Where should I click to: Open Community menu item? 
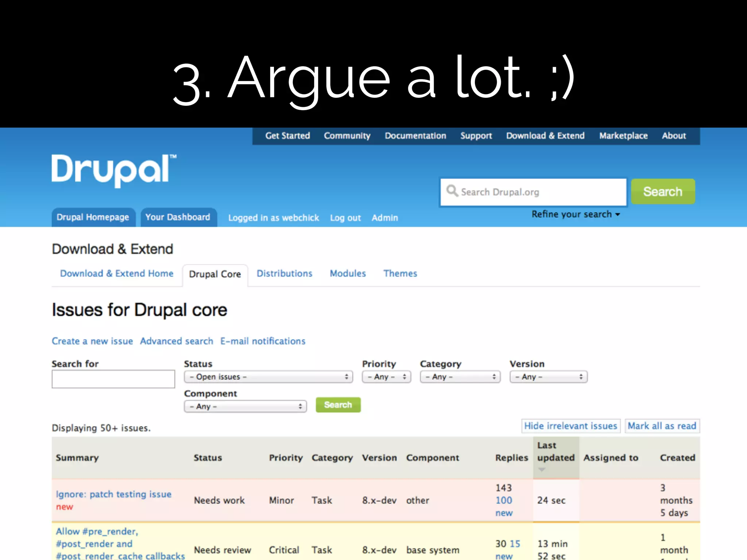347,136
